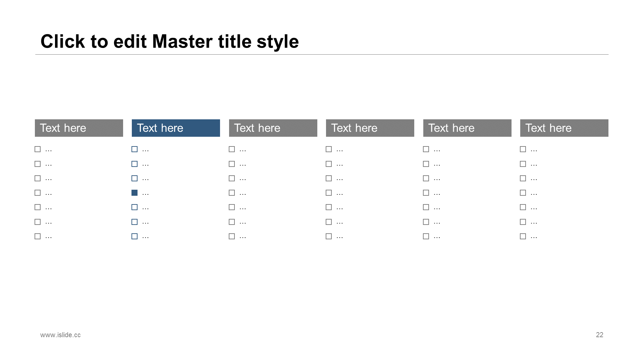The height and width of the screenshot is (362, 644).
Task: Check the fourth checkbox in the third column
Action: [x=232, y=193]
